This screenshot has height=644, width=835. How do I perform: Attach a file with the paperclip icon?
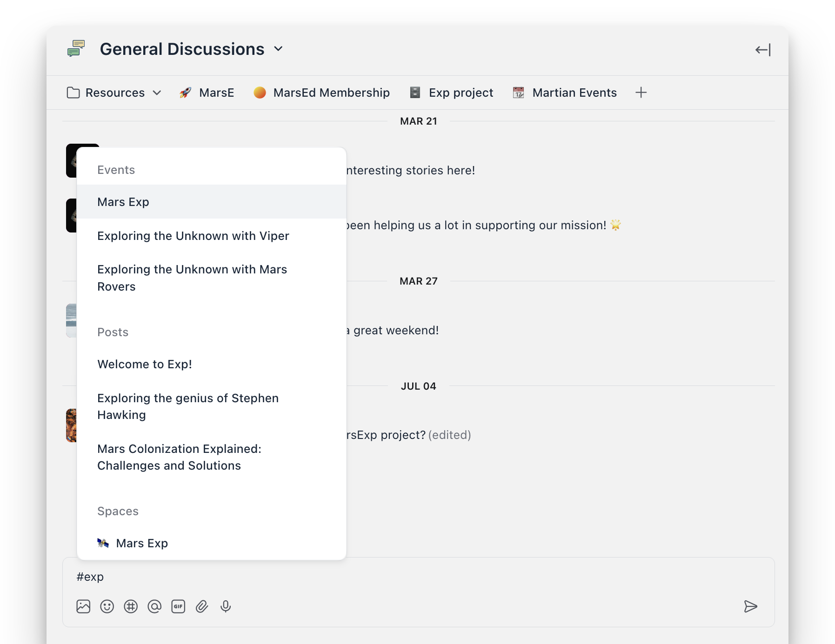click(x=201, y=606)
